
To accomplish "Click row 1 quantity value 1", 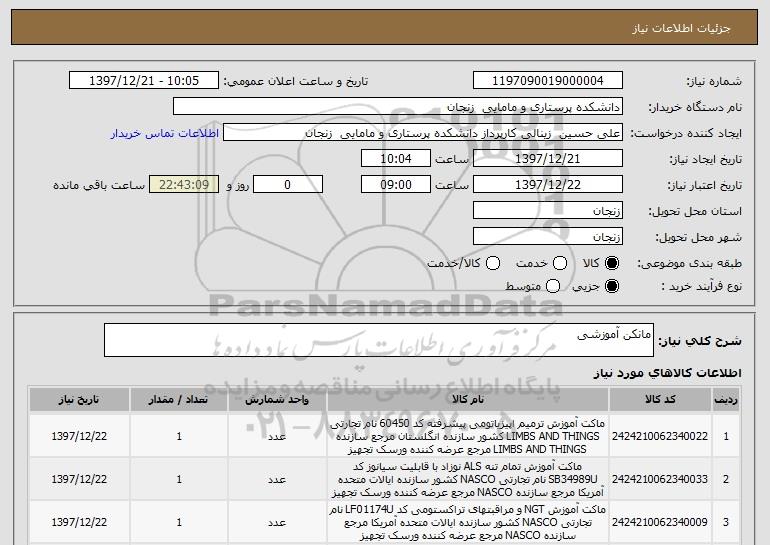I will click(179, 436).
